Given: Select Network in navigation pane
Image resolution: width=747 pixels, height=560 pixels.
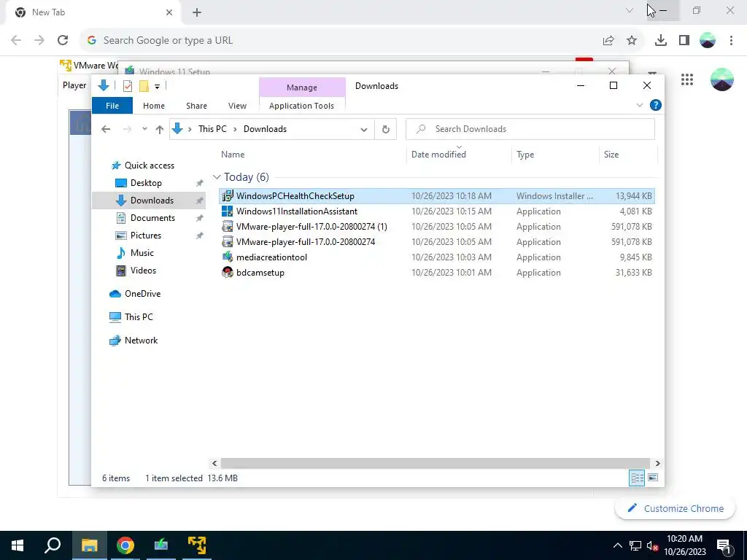Looking at the screenshot, I should pyautogui.click(x=141, y=341).
